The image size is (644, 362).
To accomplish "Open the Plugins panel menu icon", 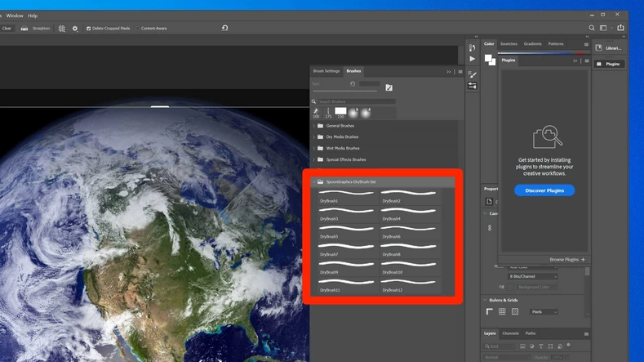I will (x=587, y=61).
